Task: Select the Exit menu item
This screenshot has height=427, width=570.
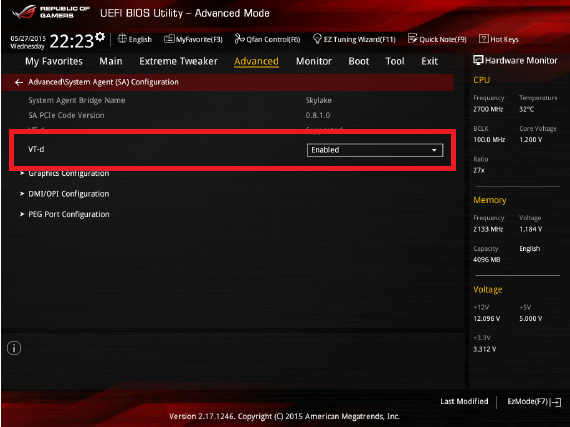Action: [429, 61]
